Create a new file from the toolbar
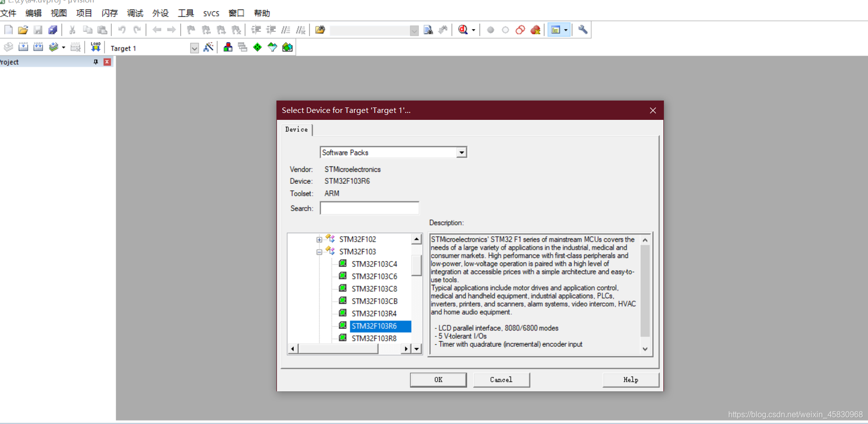868x424 pixels. [x=8, y=30]
